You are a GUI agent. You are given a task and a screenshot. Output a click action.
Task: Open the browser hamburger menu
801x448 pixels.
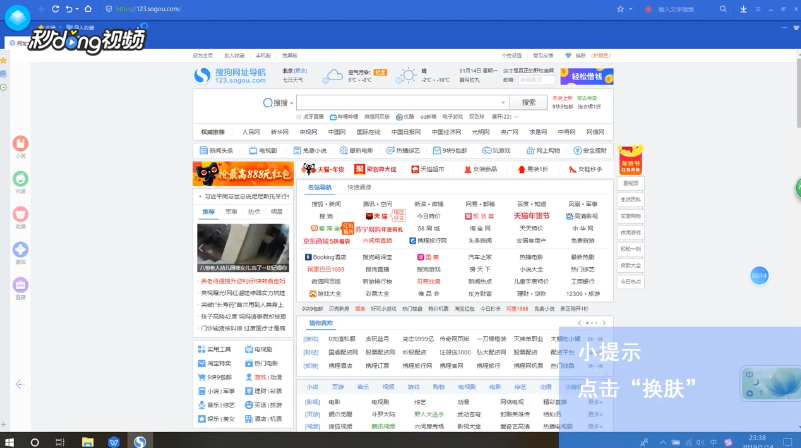pyautogui.click(x=758, y=9)
